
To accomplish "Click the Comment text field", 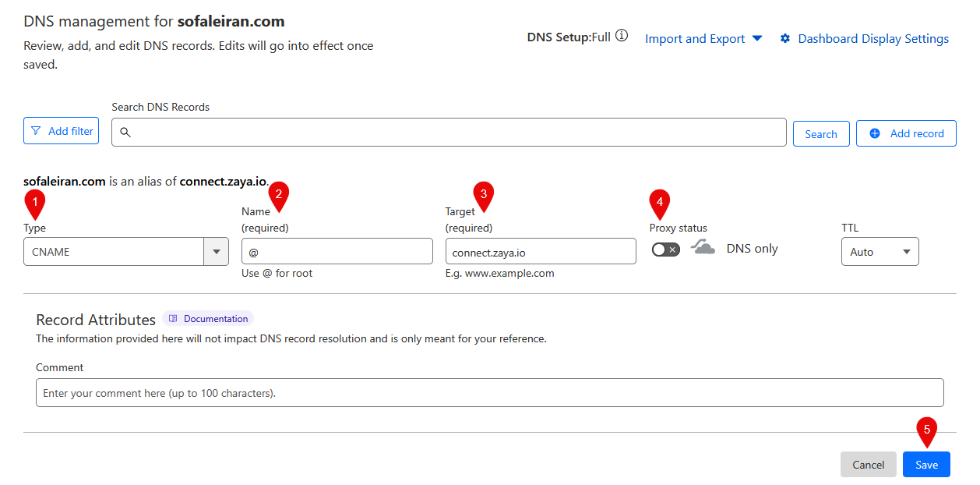I will (489, 393).
